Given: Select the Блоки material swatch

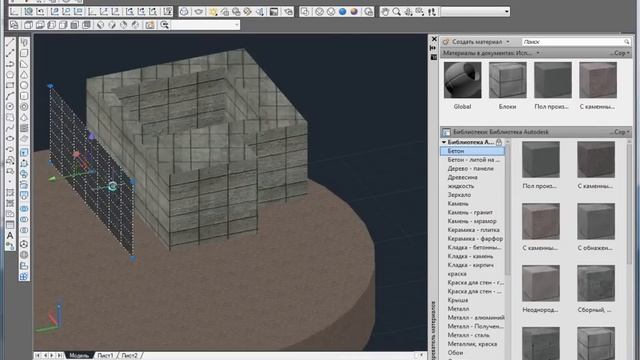Looking at the screenshot, I should tap(508, 80).
